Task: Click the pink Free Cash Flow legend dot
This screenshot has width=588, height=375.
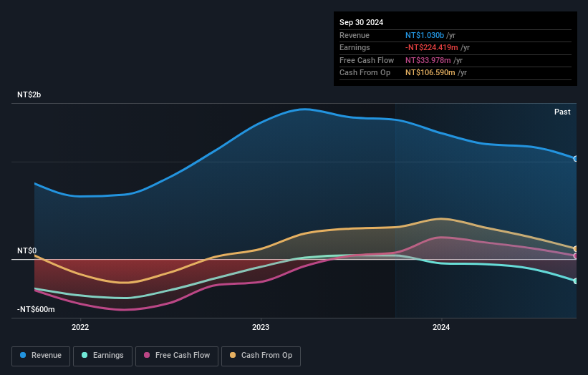Action: [147, 355]
